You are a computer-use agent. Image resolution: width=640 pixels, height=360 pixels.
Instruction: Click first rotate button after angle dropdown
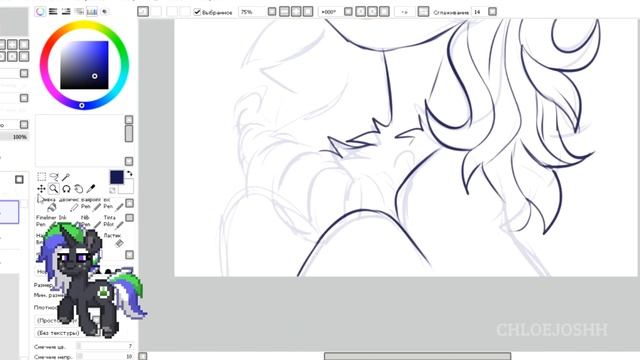tap(360, 12)
